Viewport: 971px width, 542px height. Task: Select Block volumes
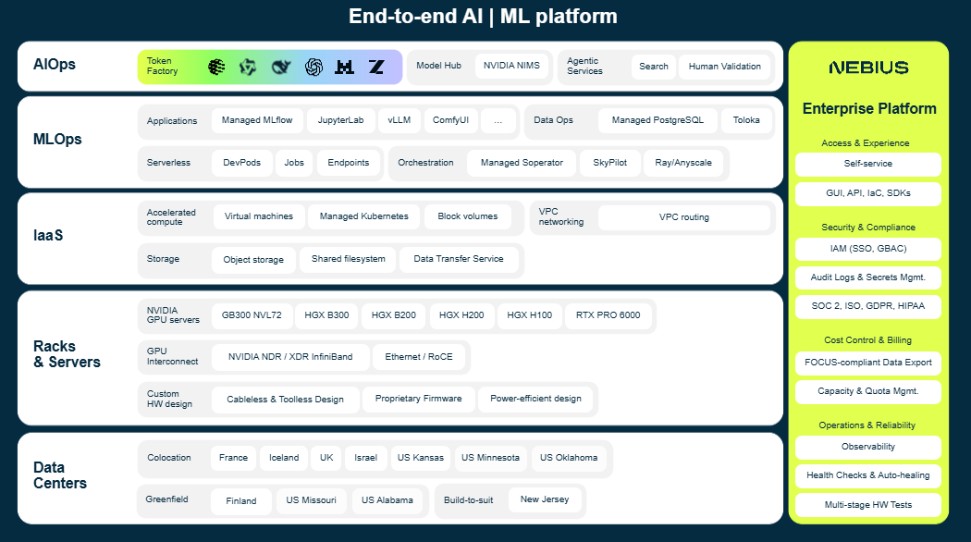pos(468,217)
